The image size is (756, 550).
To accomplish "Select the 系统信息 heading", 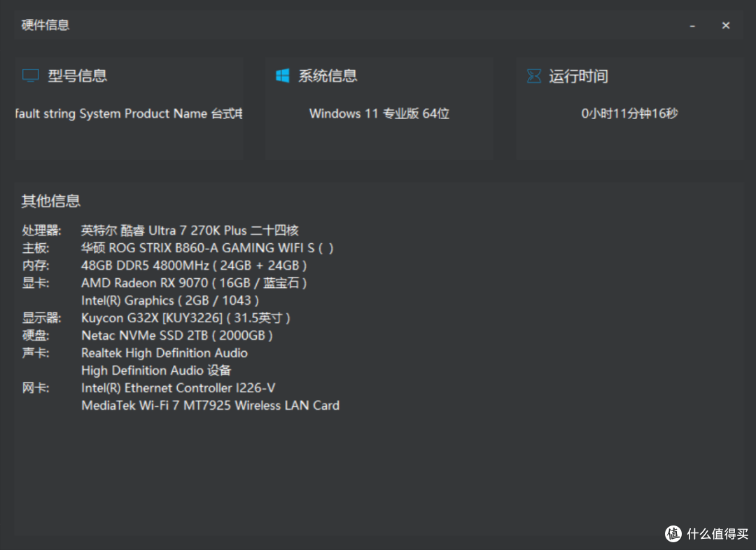I will pyautogui.click(x=328, y=76).
